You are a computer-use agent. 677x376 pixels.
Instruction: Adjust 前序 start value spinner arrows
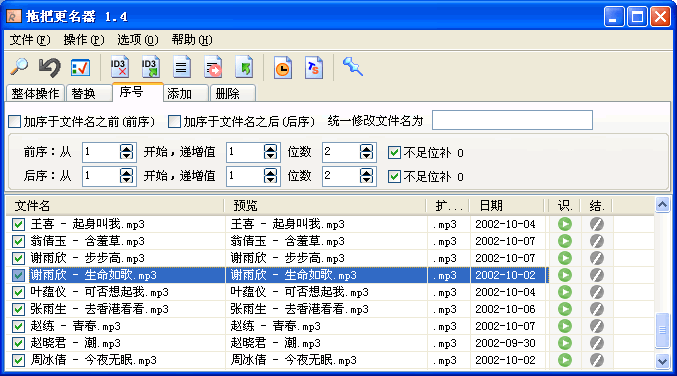pyautogui.click(x=127, y=152)
